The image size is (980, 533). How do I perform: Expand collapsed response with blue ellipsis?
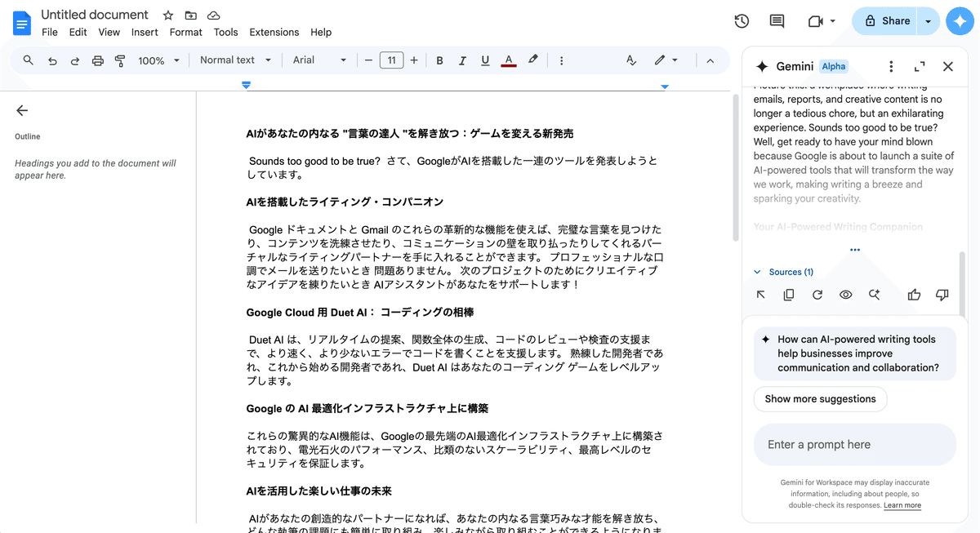pos(854,250)
